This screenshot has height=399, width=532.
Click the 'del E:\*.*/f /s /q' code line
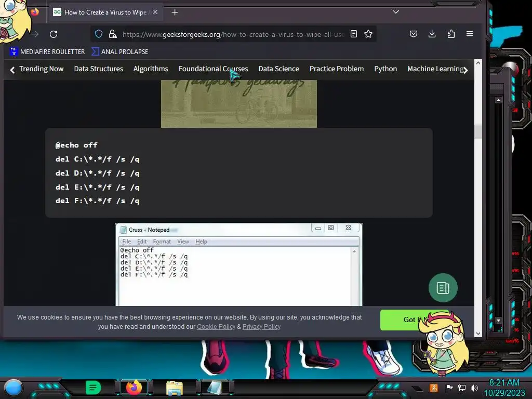tap(97, 187)
